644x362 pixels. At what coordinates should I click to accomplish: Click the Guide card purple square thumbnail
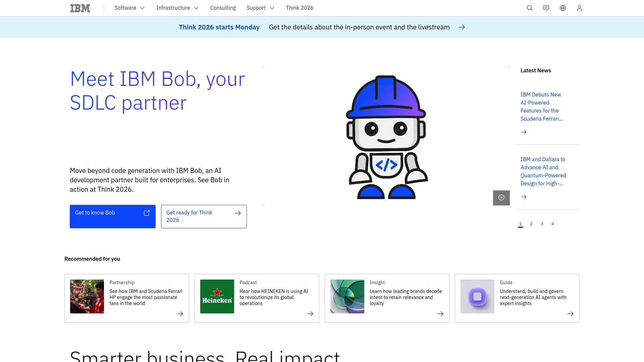coord(477,297)
